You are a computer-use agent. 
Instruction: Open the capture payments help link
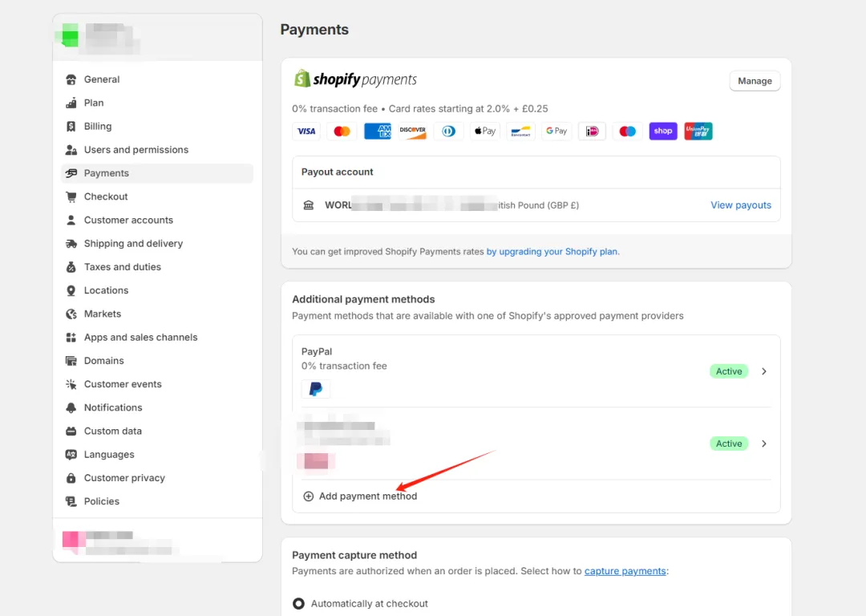click(625, 571)
